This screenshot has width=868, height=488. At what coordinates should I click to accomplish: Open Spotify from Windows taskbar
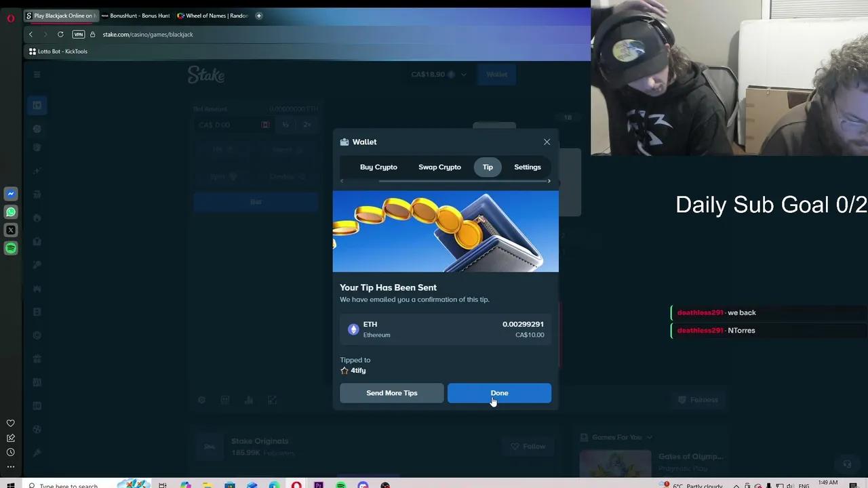(340, 485)
